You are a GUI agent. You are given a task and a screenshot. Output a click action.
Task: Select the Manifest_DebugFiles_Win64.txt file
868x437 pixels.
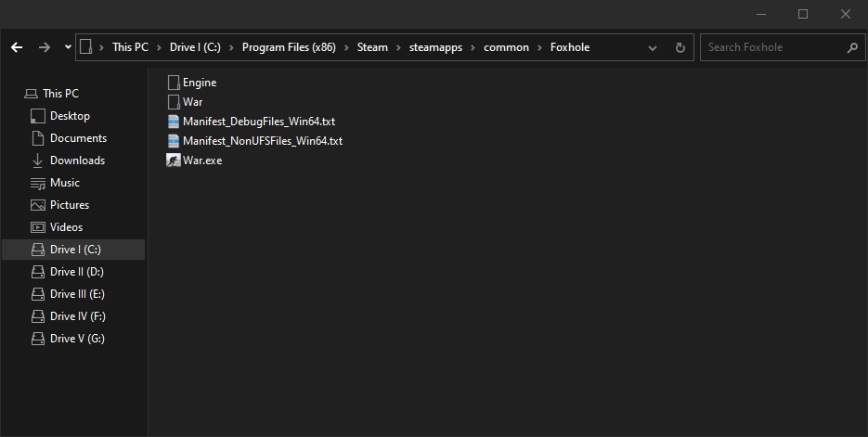[252, 122]
